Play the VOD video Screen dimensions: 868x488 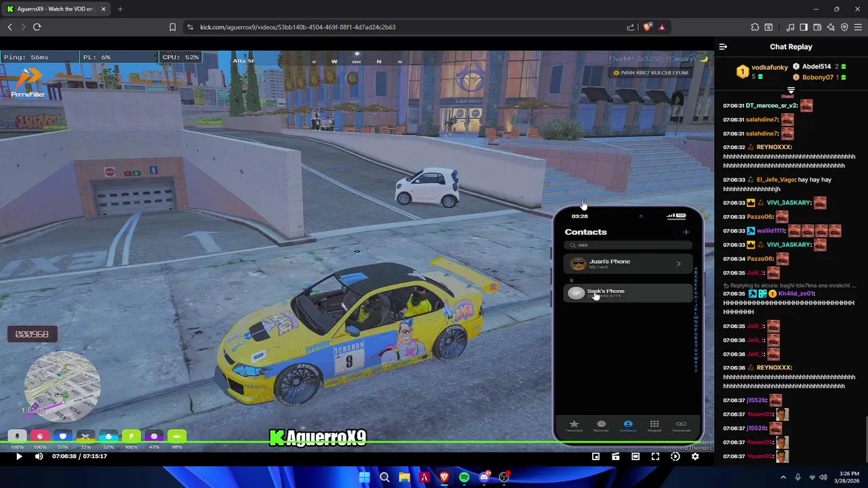point(19,457)
